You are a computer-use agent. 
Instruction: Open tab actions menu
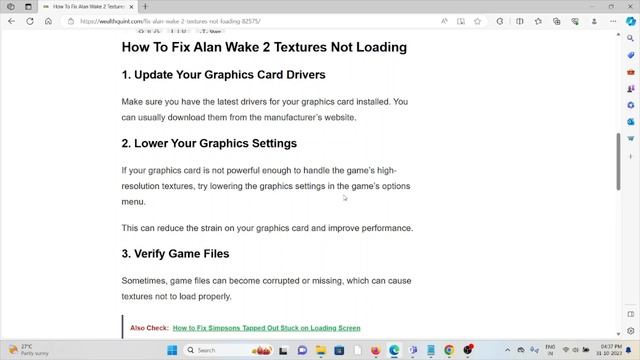point(28,7)
